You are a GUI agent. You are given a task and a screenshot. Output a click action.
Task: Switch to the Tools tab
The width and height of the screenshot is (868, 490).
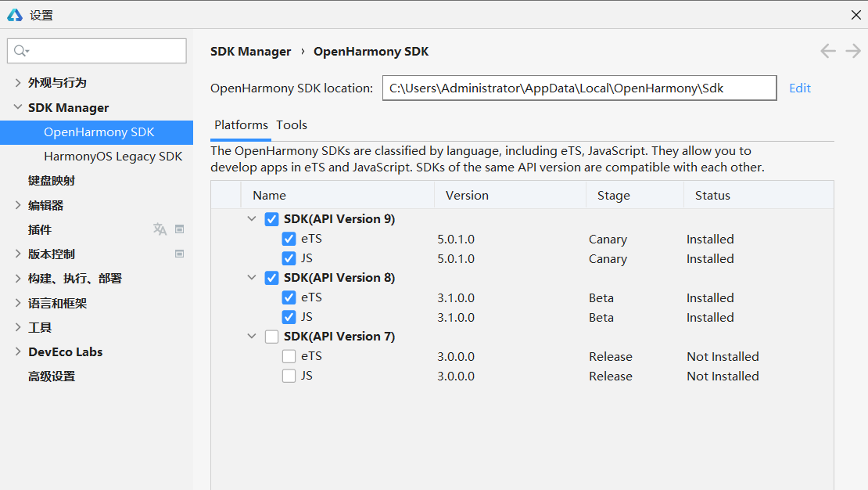pyautogui.click(x=292, y=125)
